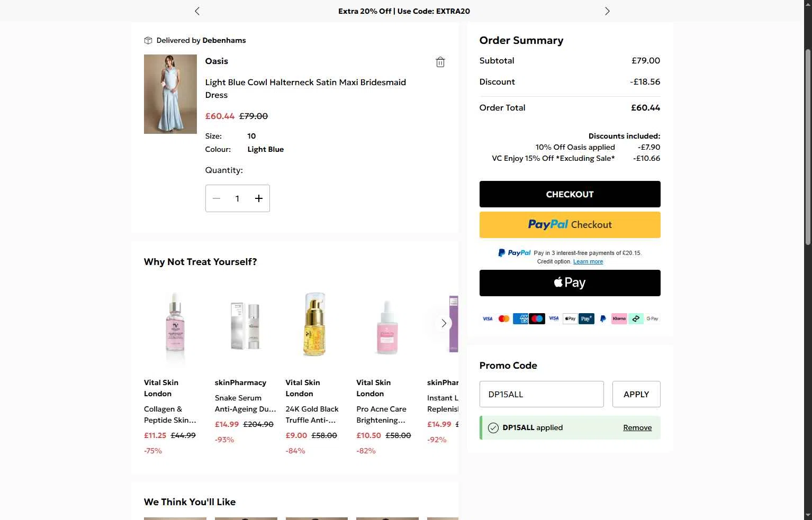Viewport: 812px width, 520px height.
Task: Open PayPal Learn more link
Action: (x=588, y=261)
